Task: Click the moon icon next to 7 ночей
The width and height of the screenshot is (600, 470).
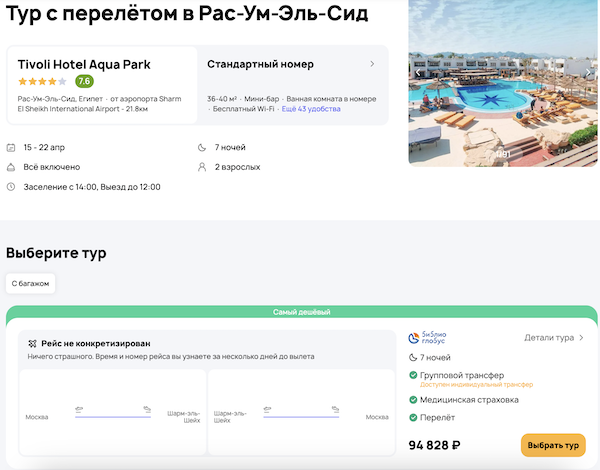Action: coord(204,147)
